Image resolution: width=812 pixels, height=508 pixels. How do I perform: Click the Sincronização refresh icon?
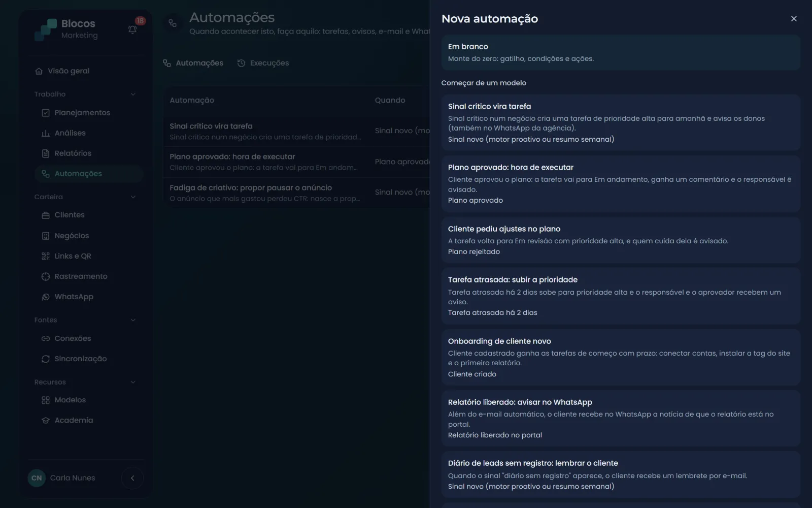(46, 359)
